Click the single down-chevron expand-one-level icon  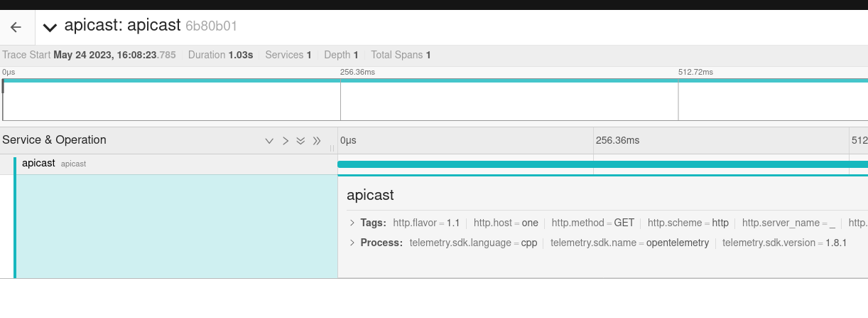tap(269, 141)
